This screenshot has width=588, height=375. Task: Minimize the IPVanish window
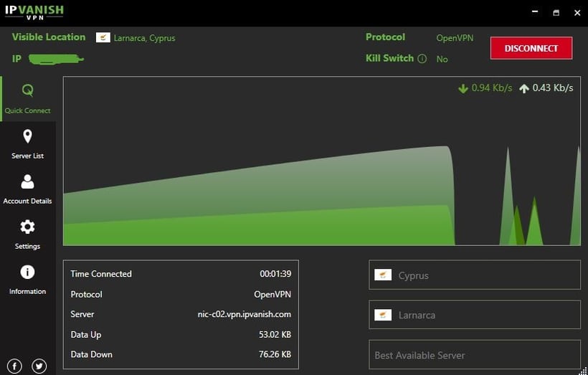pos(535,12)
